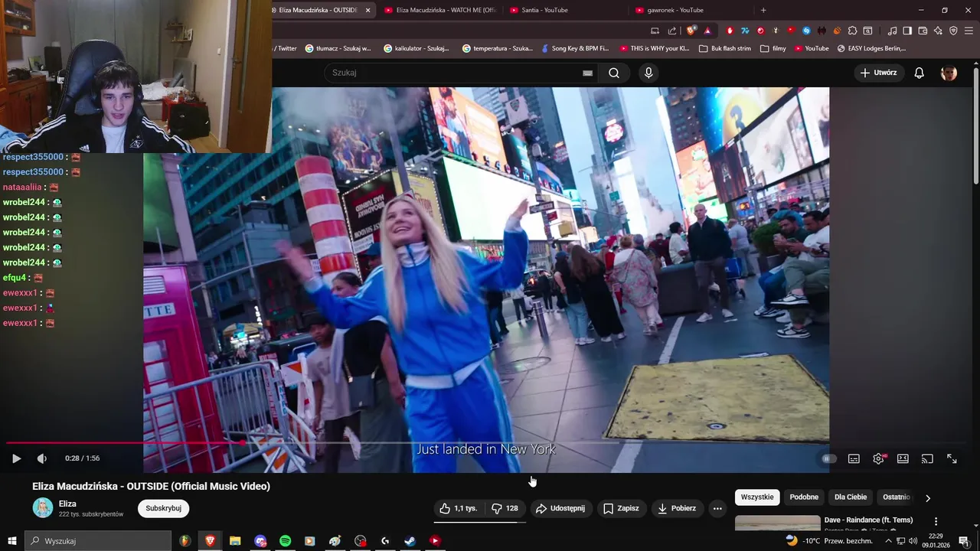This screenshot has height=551, width=980.
Task: Select the Ostatnio filter chip
Action: (896, 497)
